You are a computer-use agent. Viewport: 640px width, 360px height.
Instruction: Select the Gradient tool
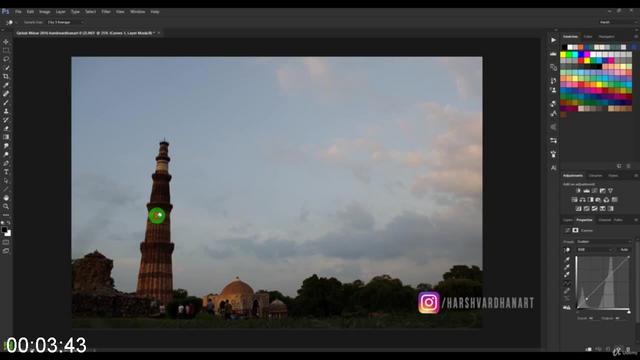tap(6, 137)
